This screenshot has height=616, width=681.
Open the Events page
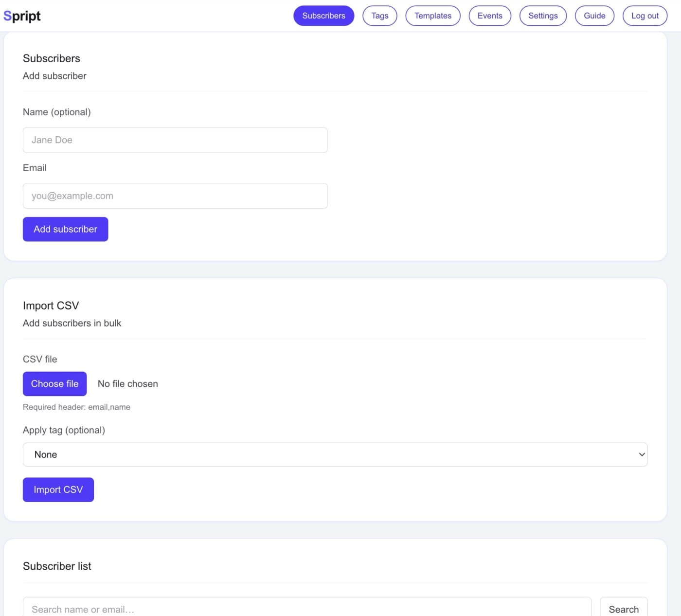pos(489,15)
